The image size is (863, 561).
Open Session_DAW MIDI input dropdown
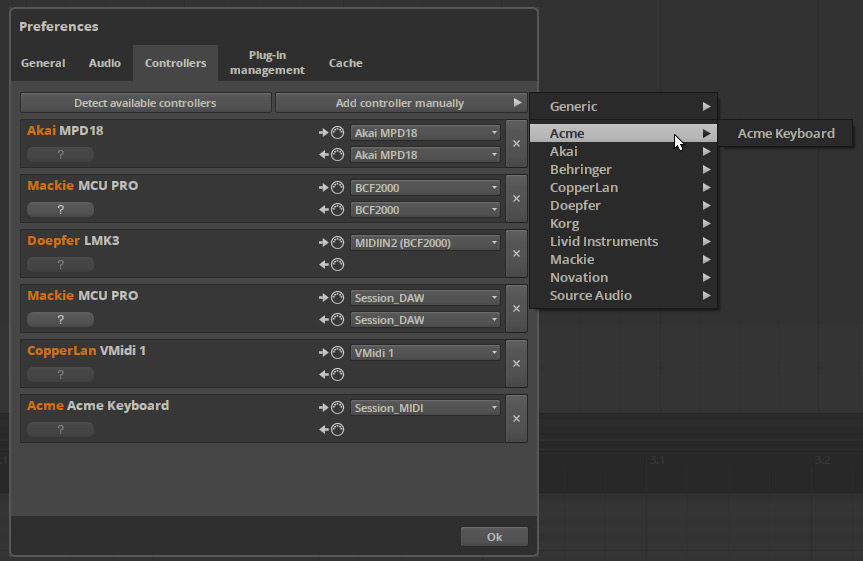coord(425,298)
